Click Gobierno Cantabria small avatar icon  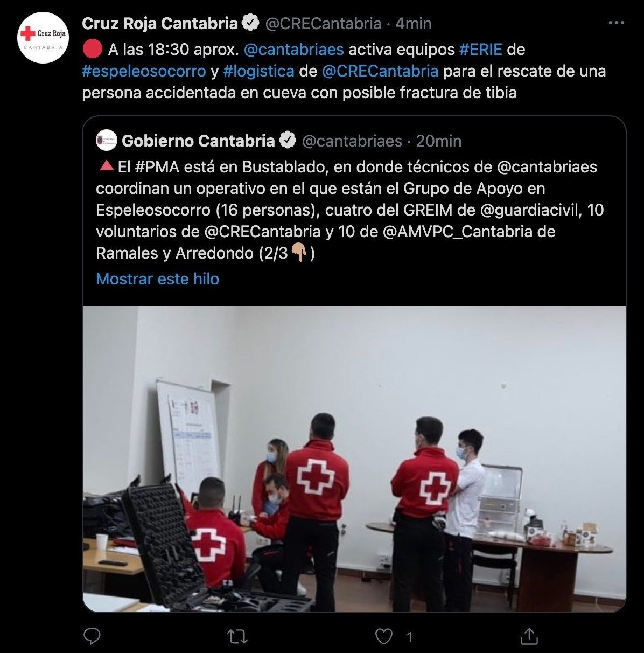[x=106, y=141]
